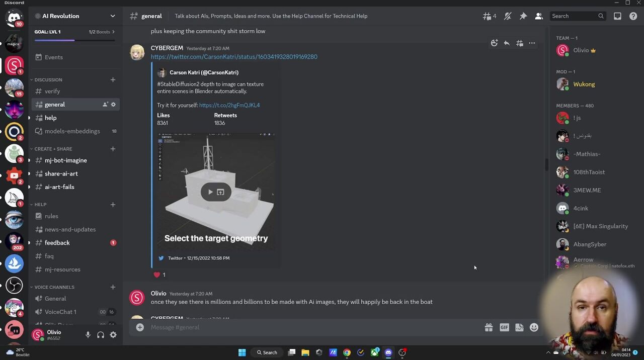Viewport: 644px width, 360px height.
Task: Collapse the VOICE CHANNELS category
Action: coord(54,287)
